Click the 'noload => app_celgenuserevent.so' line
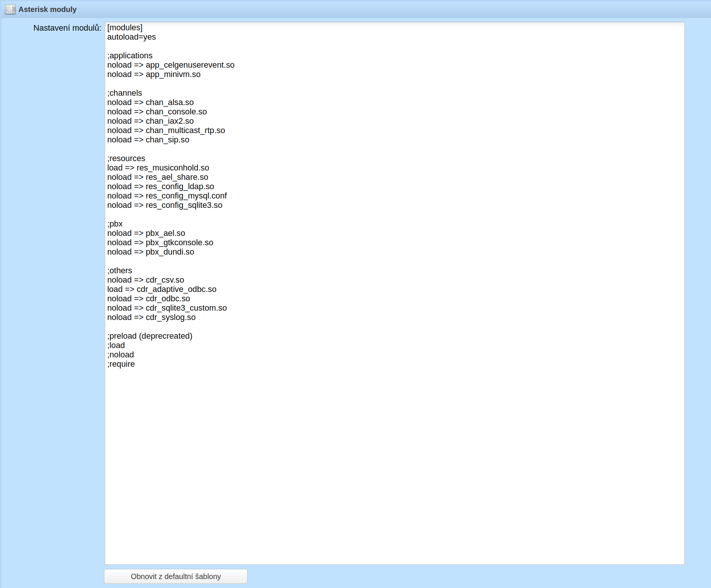 [171, 65]
